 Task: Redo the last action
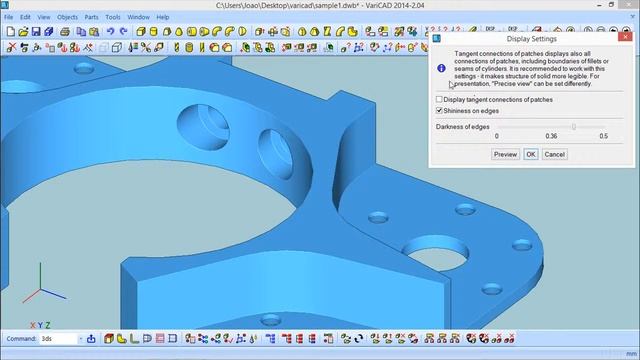(123, 31)
